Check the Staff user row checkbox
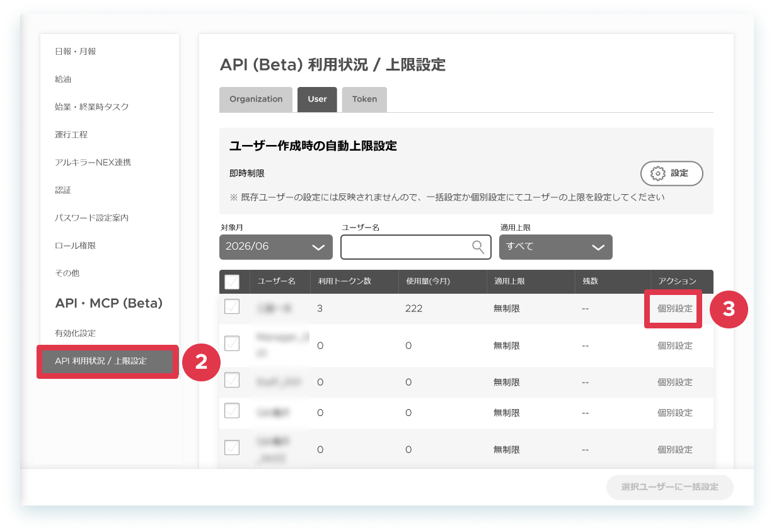Image resolution: width=774 pixels, height=532 pixels. (232, 380)
